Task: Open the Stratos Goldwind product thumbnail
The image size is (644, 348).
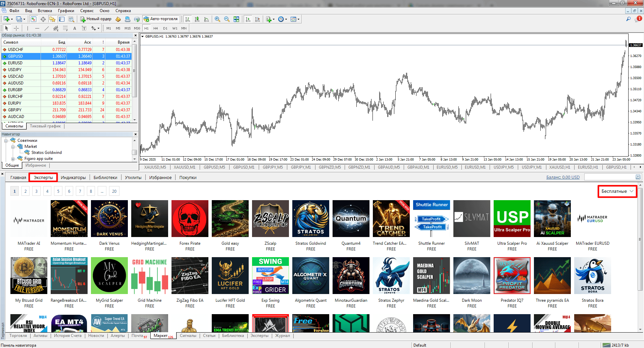Action: (311, 219)
